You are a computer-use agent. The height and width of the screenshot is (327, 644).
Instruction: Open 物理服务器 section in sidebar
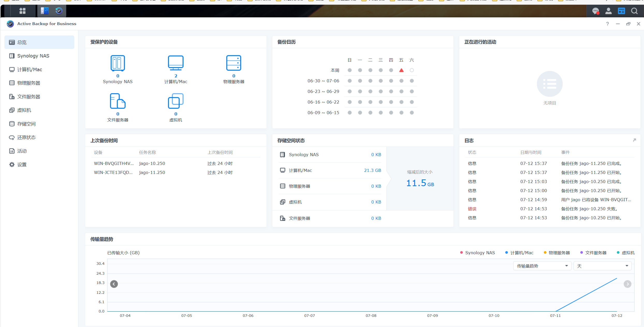pyautogui.click(x=39, y=83)
